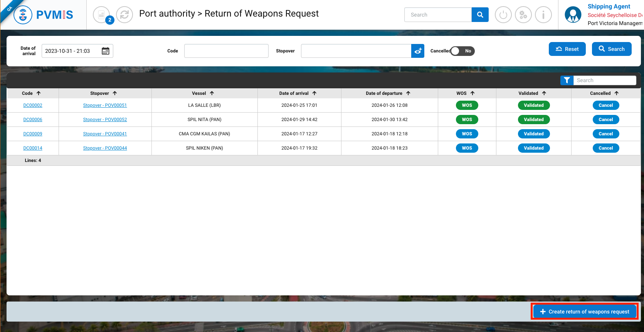Open the Shipping Agent user profile

point(573,15)
